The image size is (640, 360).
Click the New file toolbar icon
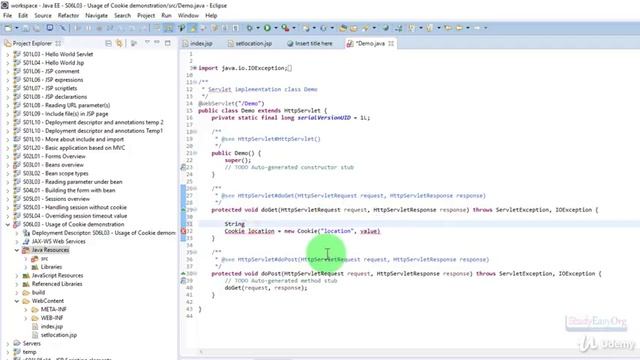[8, 28]
